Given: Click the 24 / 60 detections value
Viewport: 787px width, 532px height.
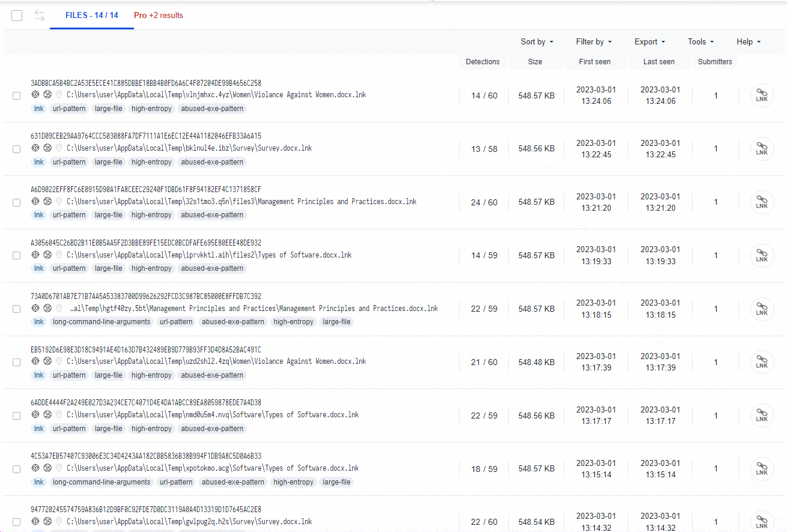Looking at the screenshot, I should pyautogui.click(x=484, y=202).
